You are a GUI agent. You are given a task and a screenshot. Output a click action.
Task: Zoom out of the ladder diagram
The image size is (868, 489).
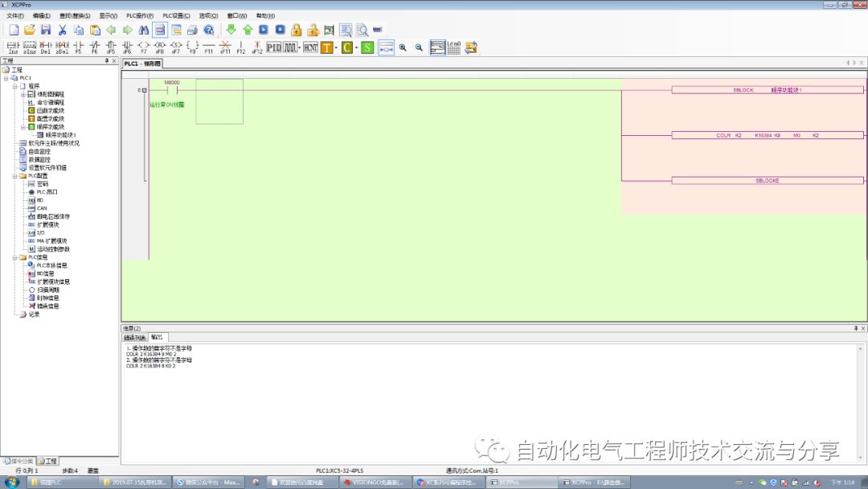click(x=417, y=47)
